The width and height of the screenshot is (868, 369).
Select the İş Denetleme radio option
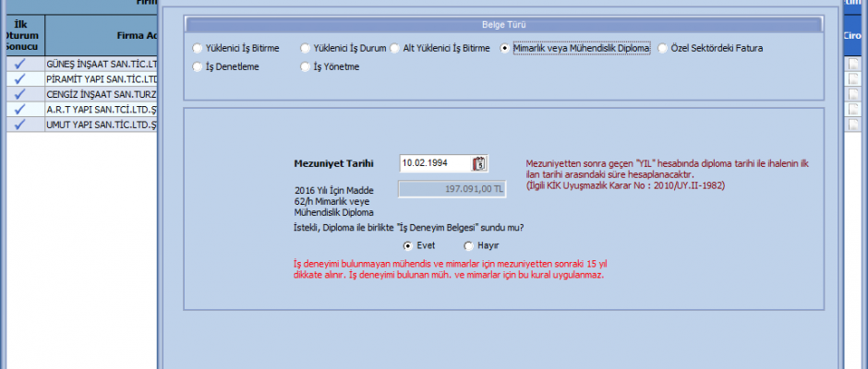click(x=197, y=67)
